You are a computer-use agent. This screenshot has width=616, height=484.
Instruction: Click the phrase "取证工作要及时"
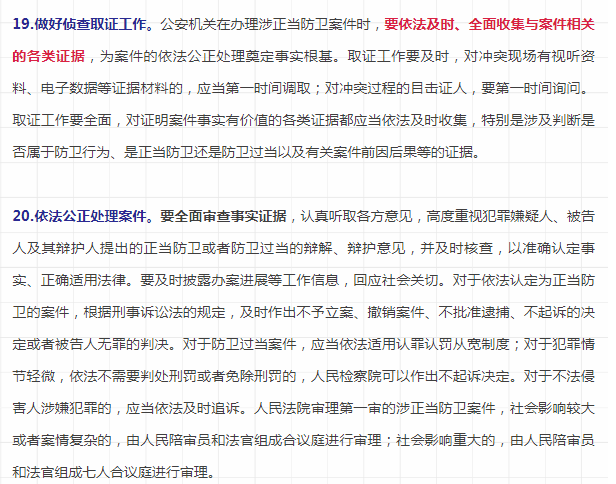398,56
